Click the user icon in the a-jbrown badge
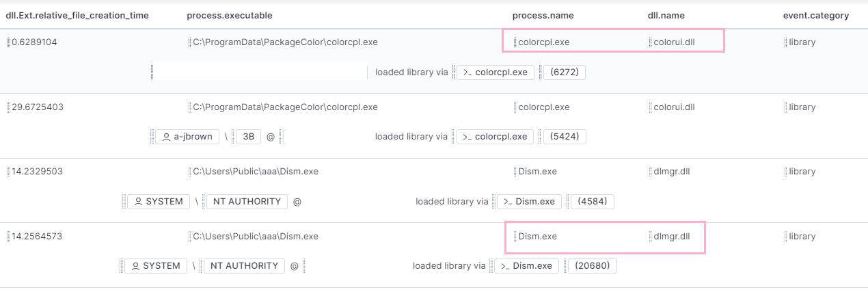Screen dimensions: 868x292 (x=165, y=137)
